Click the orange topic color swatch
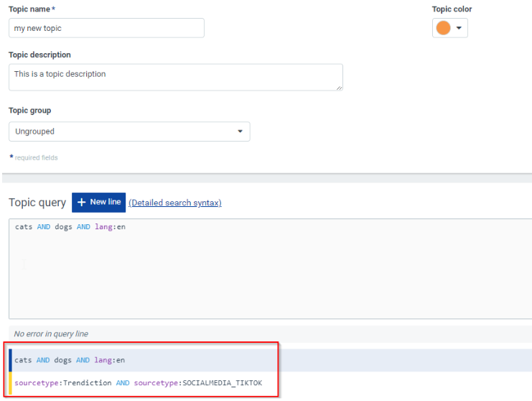 point(443,28)
